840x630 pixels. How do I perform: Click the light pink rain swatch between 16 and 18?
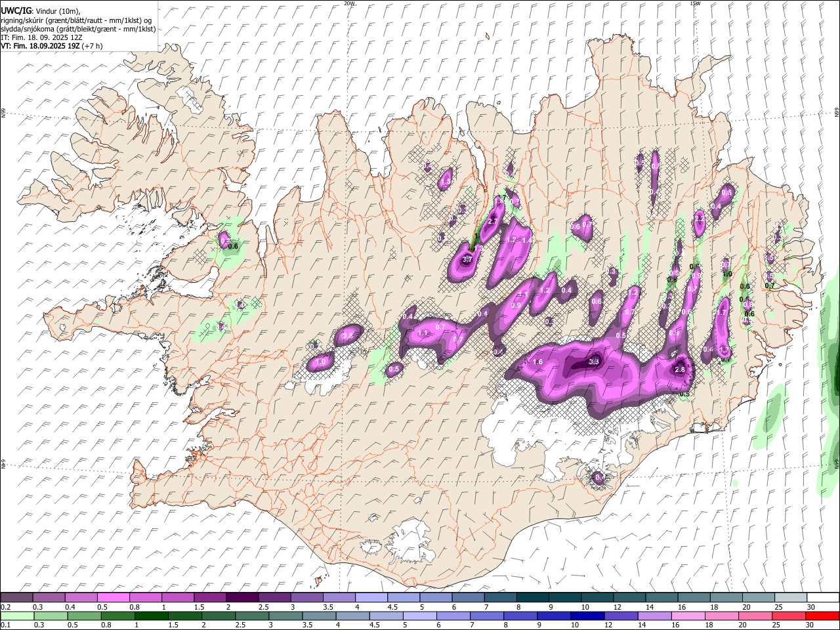688,616
